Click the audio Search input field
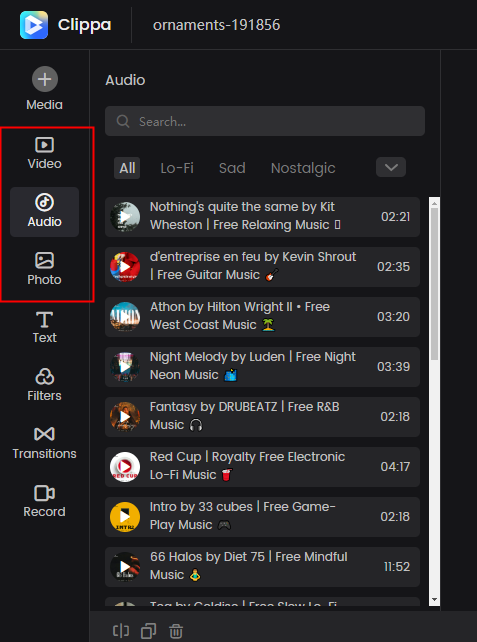 (x=265, y=121)
